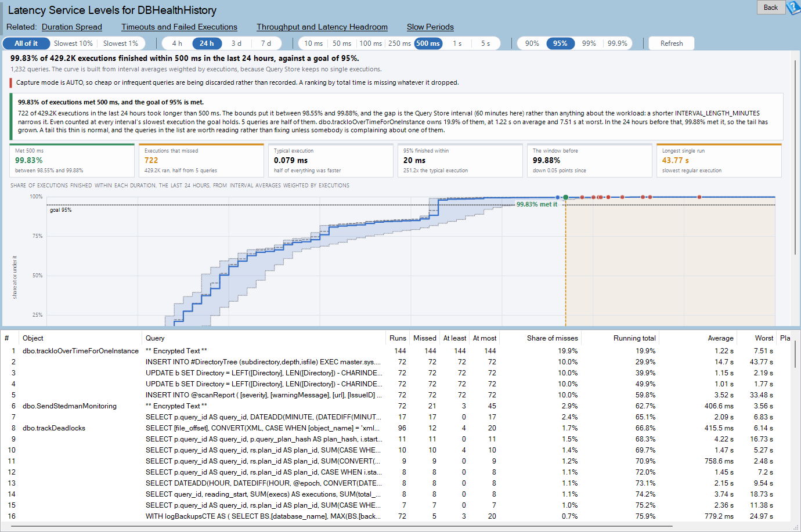Sort by the Query column header
Image resolution: width=801 pixels, height=532 pixels.
point(264,338)
